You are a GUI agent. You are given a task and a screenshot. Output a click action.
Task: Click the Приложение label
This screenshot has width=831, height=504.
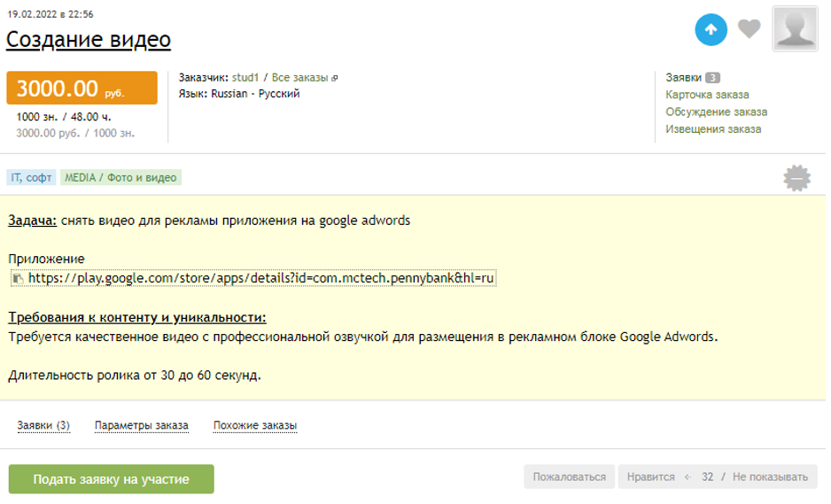tap(46, 260)
